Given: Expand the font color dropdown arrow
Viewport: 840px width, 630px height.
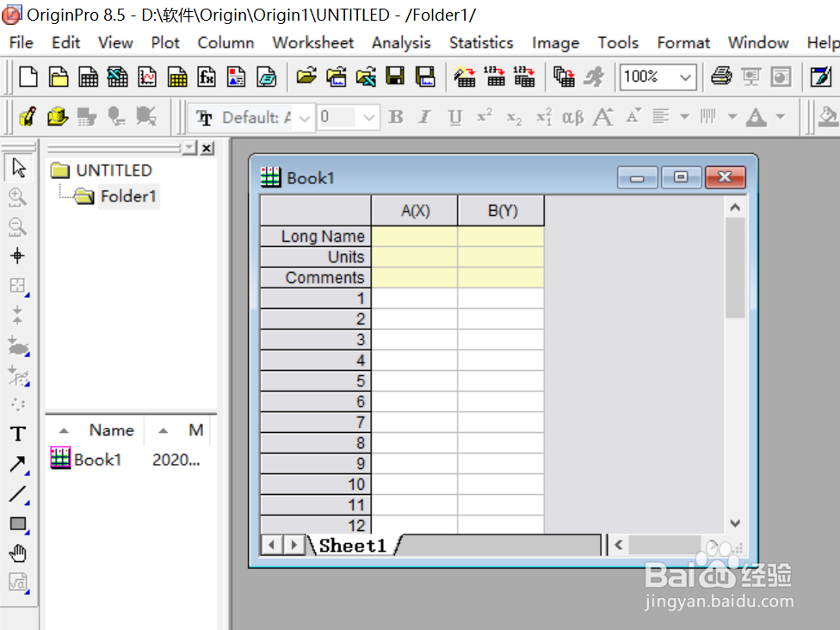Looking at the screenshot, I should pyautogui.click(x=780, y=117).
